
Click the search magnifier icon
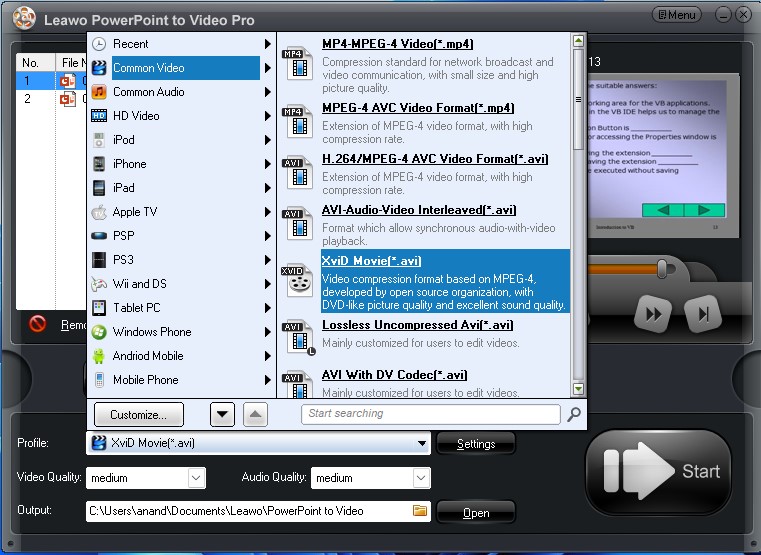pos(574,414)
